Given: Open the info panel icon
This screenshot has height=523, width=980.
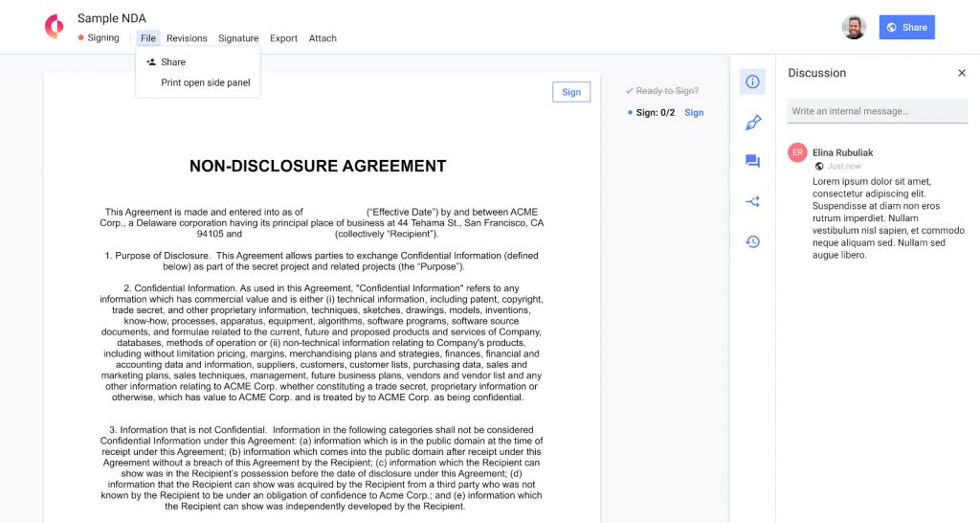Looking at the screenshot, I should click(752, 82).
